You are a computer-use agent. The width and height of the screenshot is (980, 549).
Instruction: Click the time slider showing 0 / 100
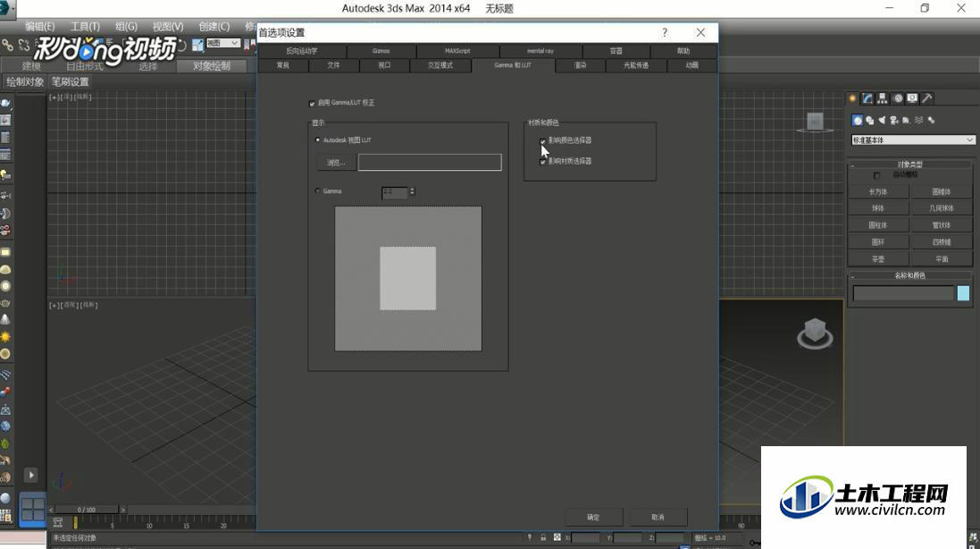coord(87,510)
